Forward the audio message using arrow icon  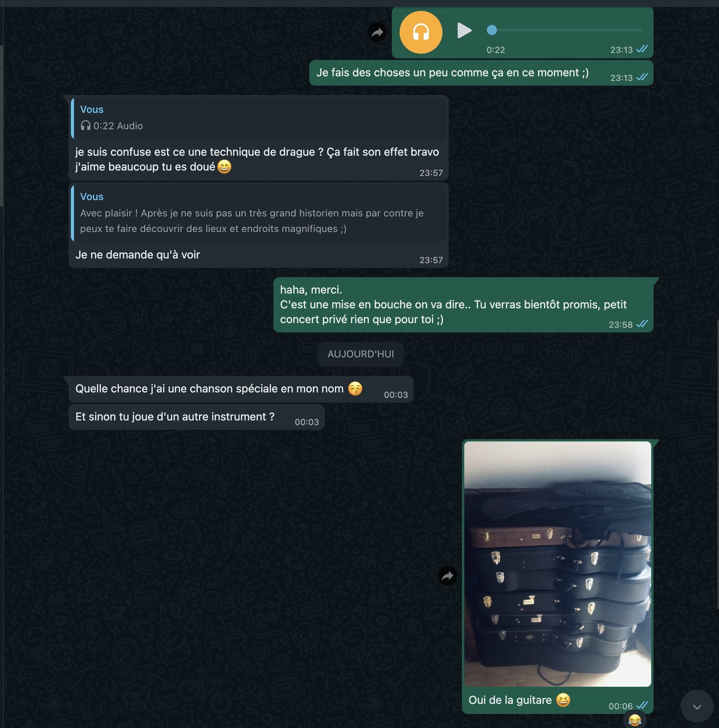(377, 33)
